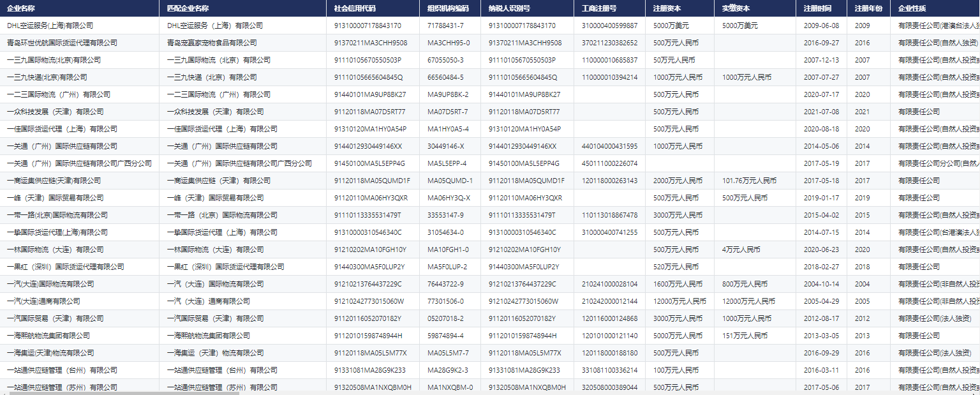
Task: Select organization code 31054634-0
Action: click(x=445, y=232)
